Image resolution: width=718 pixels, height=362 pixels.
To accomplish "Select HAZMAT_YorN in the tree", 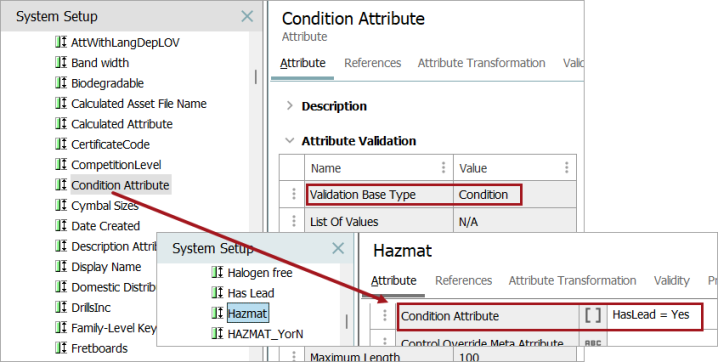I will tap(265, 334).
